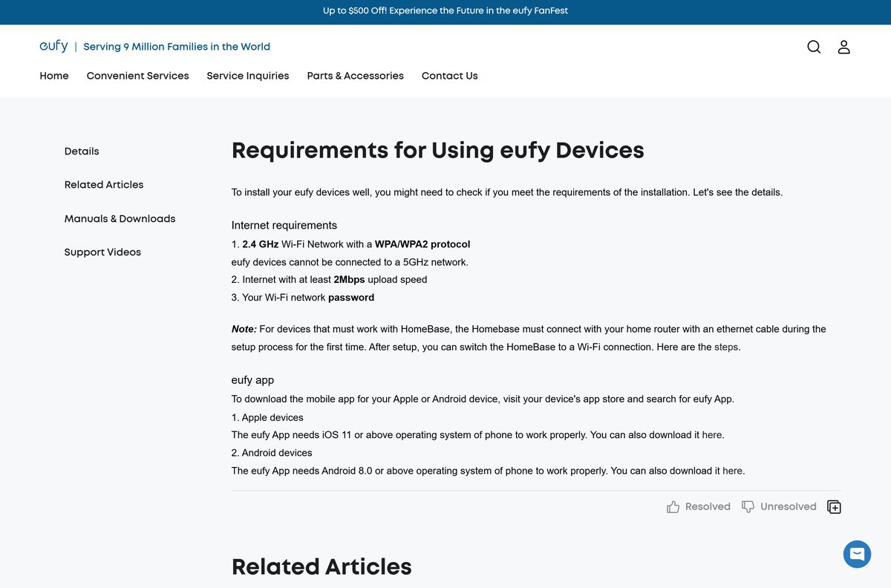This screenshot has width=891, height=588.
Task: Click the 5GHz network warning line
Action: click(350, 262)
